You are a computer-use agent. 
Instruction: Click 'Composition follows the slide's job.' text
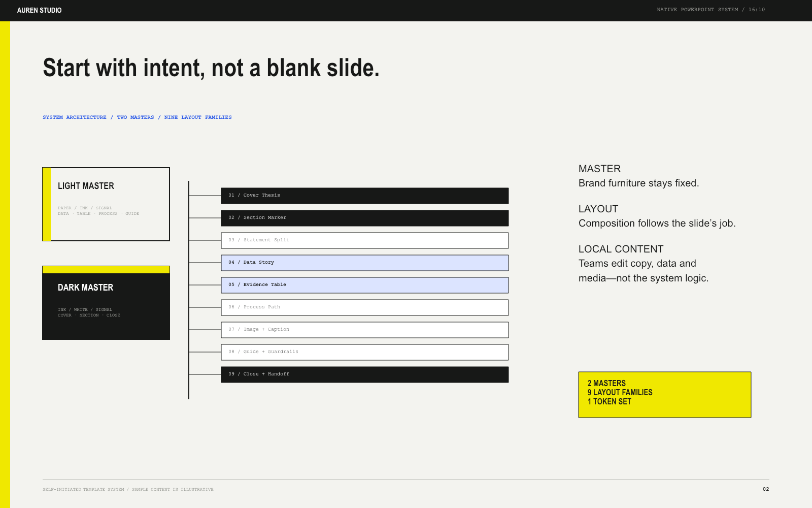pyautogui.click(x=657, y=223)
